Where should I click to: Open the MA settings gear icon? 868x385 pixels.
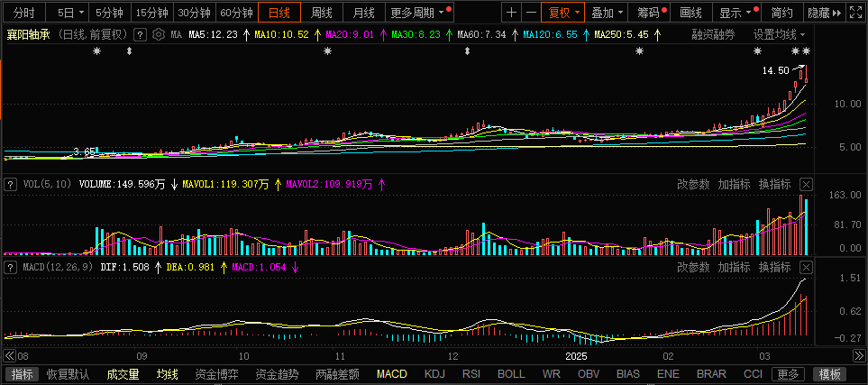(x=160, y=34)
